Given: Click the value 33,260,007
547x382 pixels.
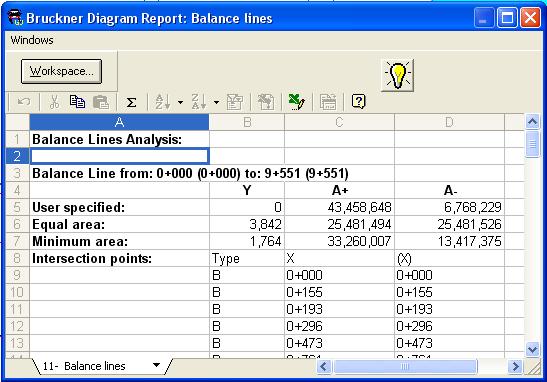Looking at the screenshot, I should (x=359, y=242).
